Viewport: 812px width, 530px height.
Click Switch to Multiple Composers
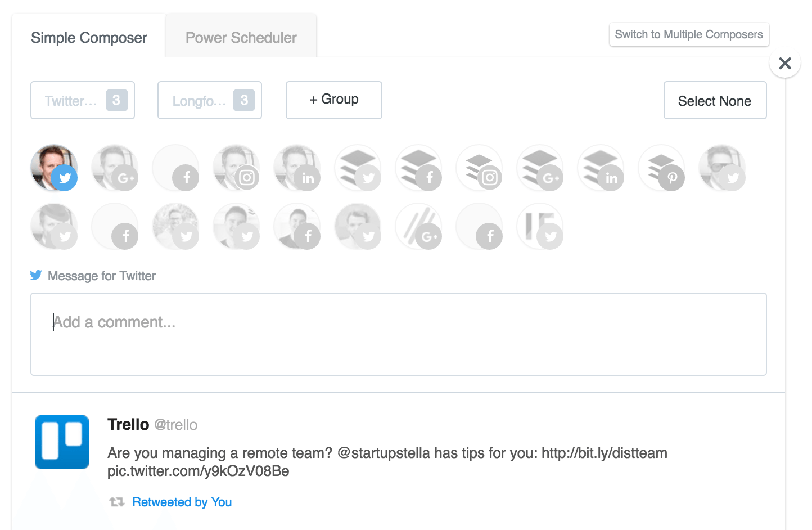coord(689,34)
